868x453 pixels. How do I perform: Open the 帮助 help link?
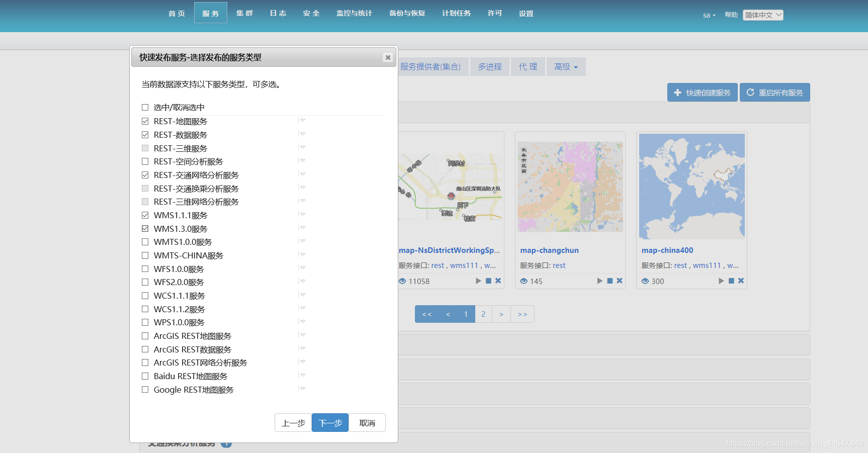731,15
